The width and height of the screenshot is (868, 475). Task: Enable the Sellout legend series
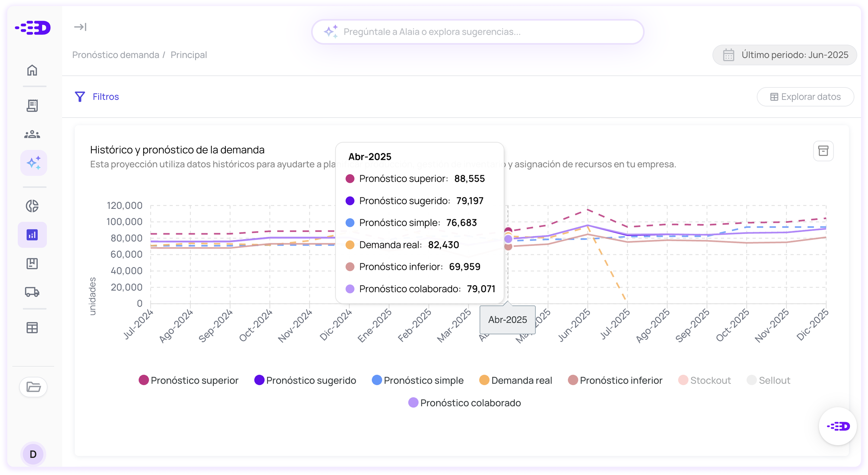coord(768,380)
